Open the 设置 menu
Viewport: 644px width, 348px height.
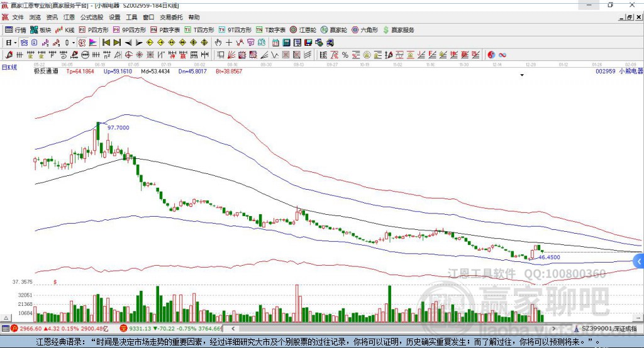click(114, 17)
